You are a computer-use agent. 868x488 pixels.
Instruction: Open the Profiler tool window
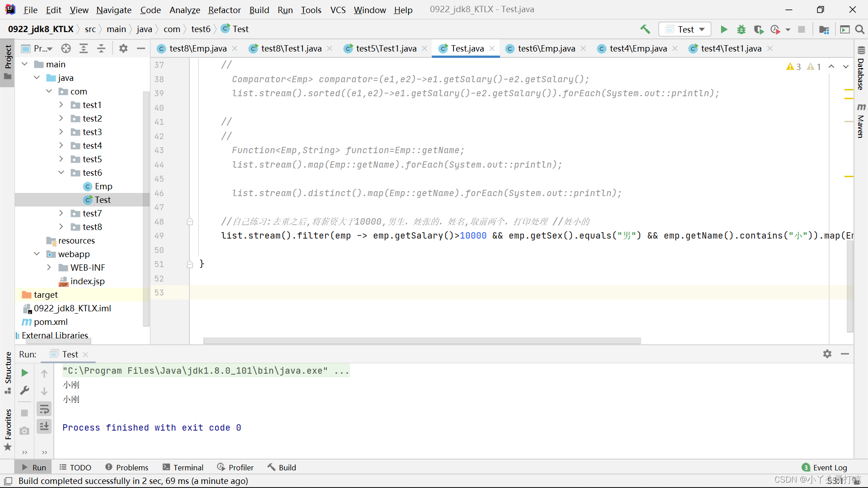tap(236, 467)
